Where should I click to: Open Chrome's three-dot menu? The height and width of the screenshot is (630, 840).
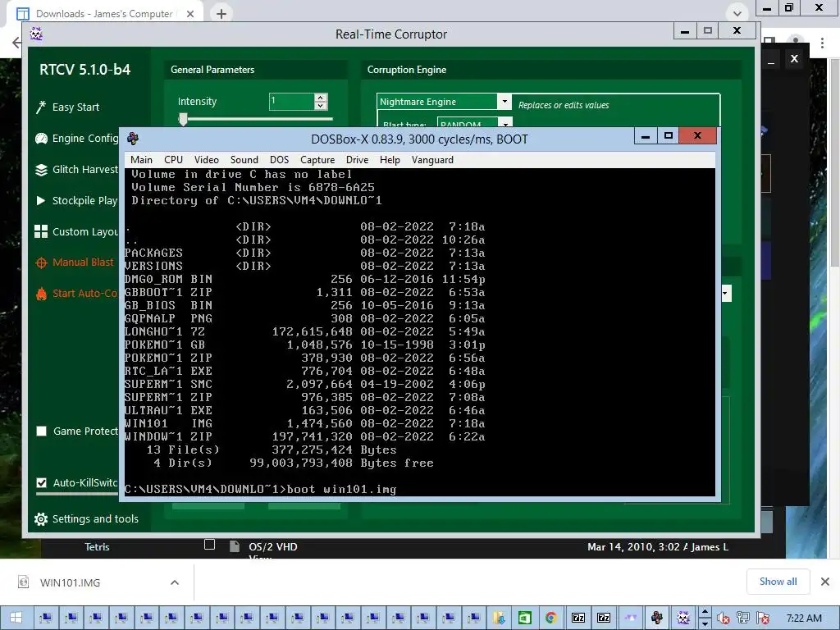coord(822,43)
